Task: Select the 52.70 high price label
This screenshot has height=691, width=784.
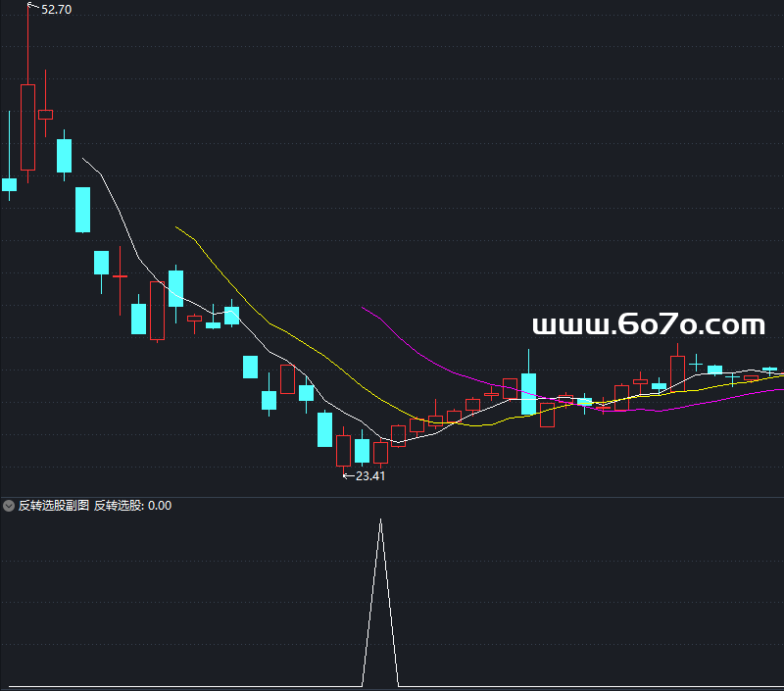Action: (56, 9)
